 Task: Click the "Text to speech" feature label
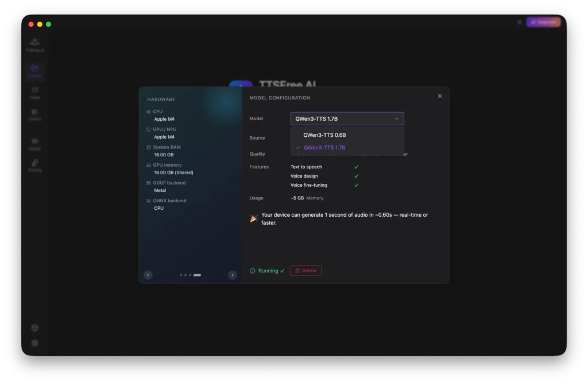click(x=306, y=167)
